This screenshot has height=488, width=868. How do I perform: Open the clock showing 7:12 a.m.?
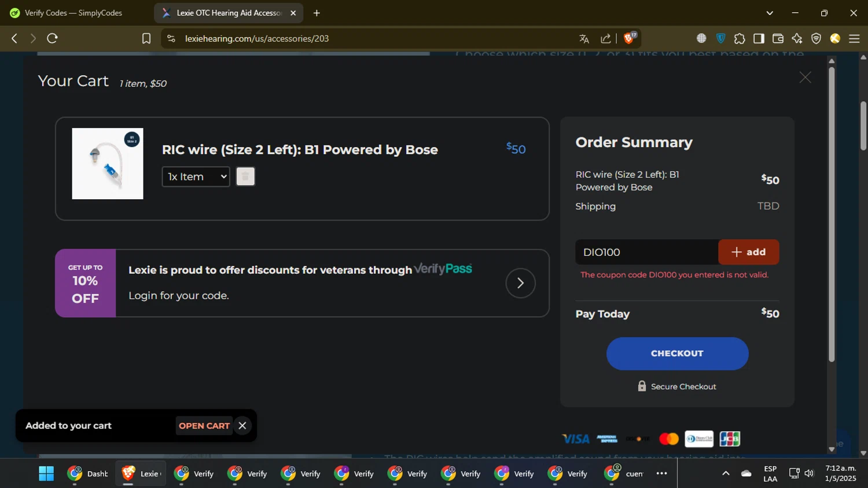(x=841, y=474)
